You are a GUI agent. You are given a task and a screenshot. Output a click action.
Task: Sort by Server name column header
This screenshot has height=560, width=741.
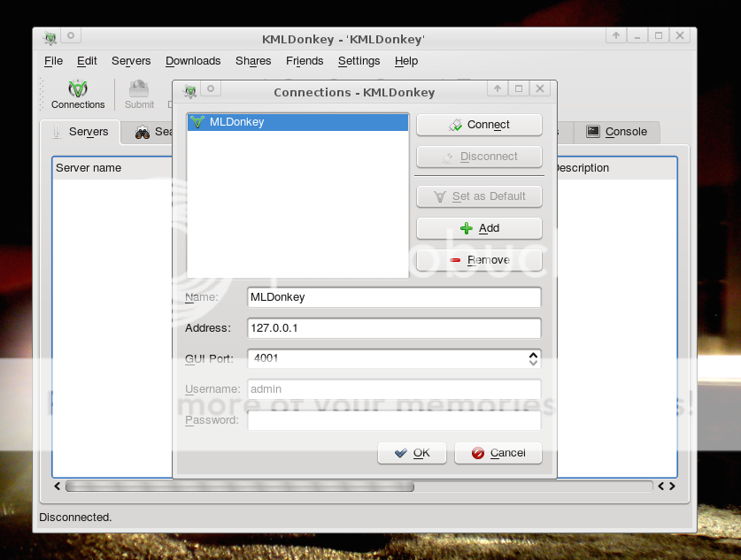pos(112,167)
